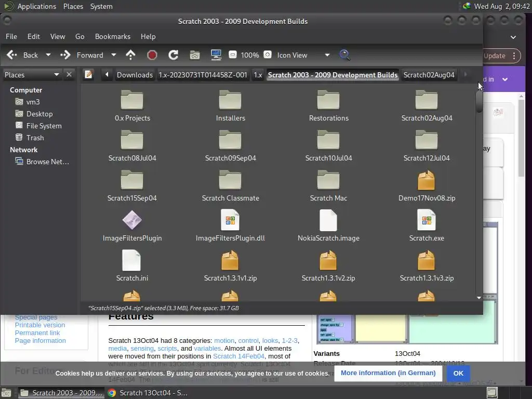The height and width of the screenshot is (399, 532).
Task: Open the Icon View mode dropdown
Action: pyautogui.click(x=303, y=55)
